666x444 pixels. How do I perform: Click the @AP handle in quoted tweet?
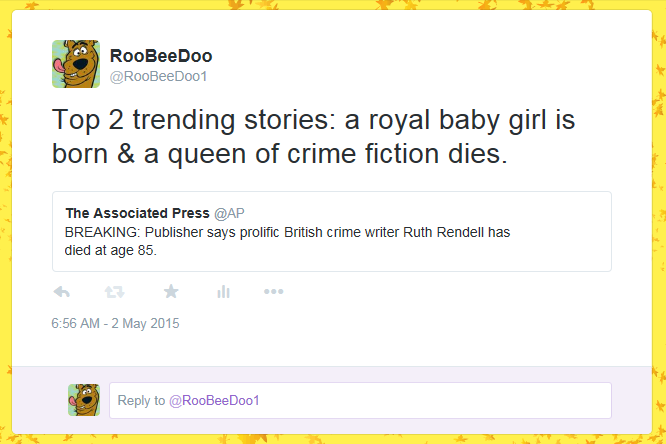tap(229, 213)
